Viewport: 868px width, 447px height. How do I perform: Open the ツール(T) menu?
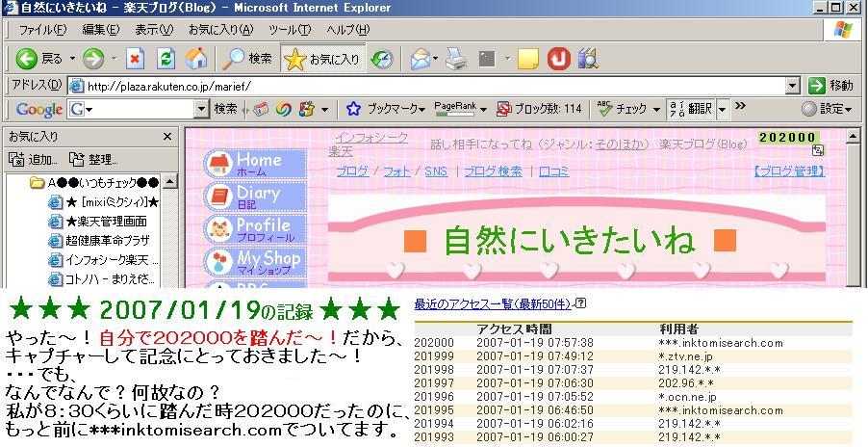[x=289, y=30]
